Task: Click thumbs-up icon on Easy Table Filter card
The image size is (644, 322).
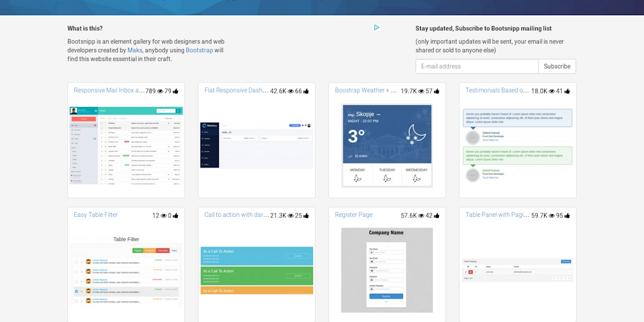Action: tap(175, 216)
